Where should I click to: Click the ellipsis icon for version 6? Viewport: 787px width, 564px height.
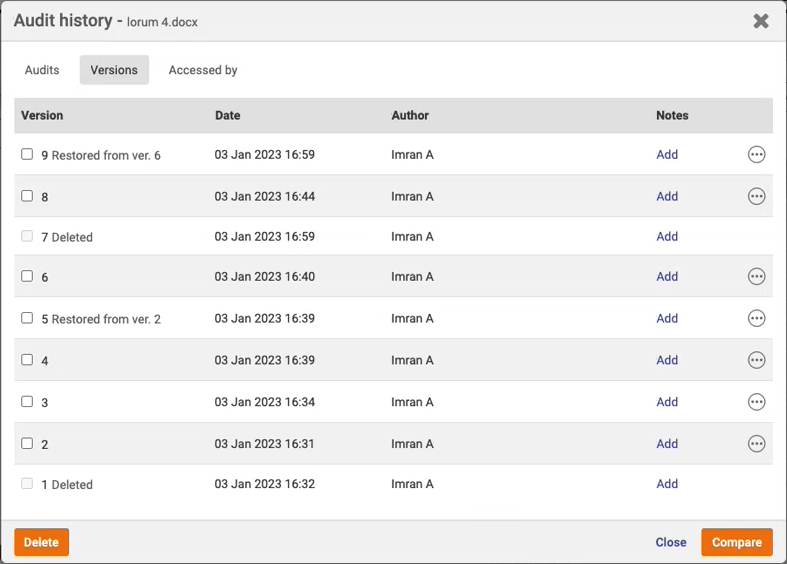pyautogui.click(x=756, y=277)
